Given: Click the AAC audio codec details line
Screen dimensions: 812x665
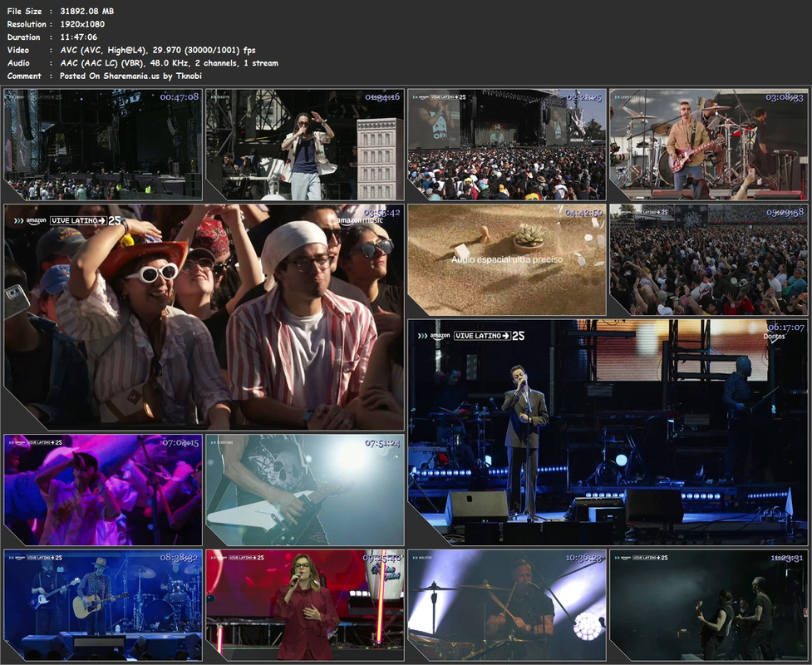Looking at the screenshot, I should pos(169,62).
